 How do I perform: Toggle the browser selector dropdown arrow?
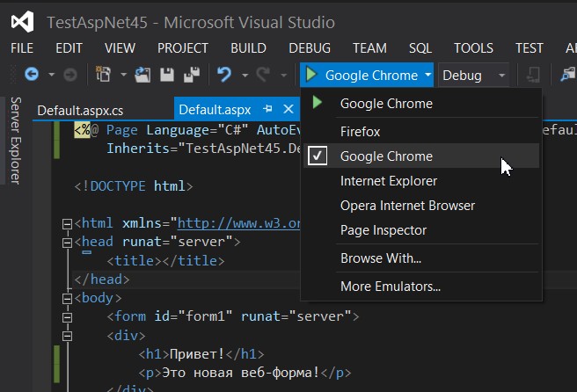(427, 75)
